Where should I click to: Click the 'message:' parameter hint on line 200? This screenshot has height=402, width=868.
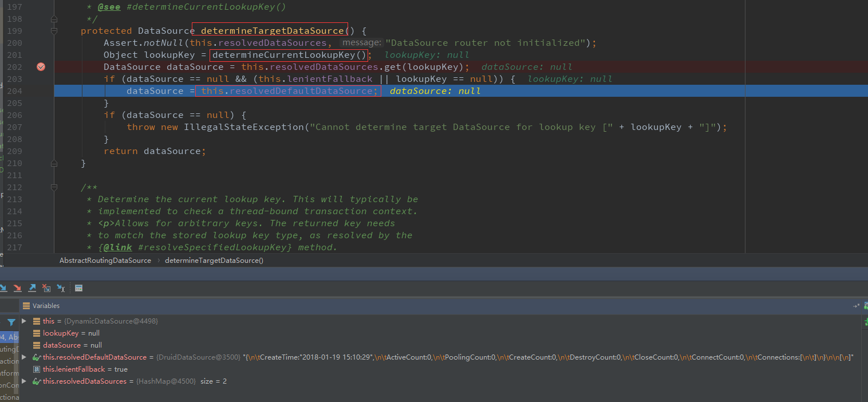(361, 43)
